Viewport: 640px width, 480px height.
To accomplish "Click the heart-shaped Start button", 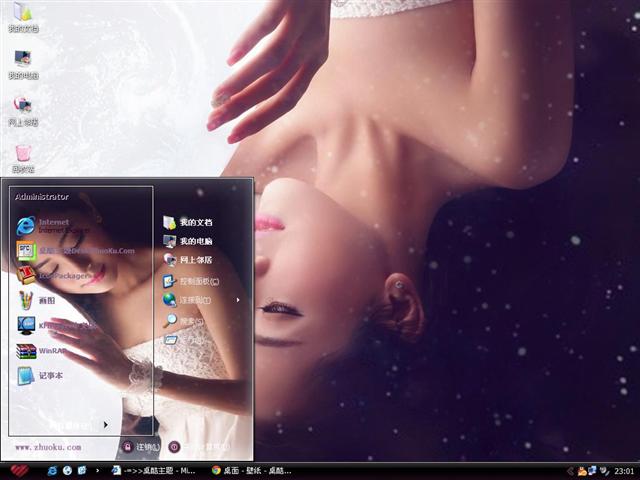I will pyautogui.click(x=20, y=471).
